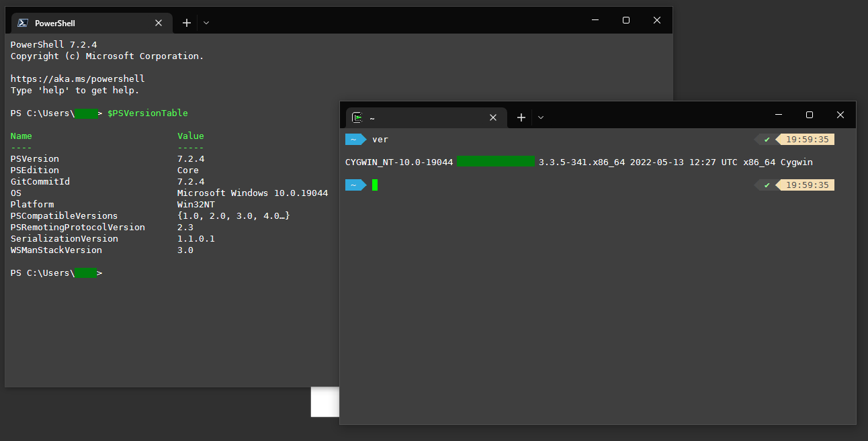
Task: Maximize the Cygwin terminal window
Action: (x=810, y=115)
